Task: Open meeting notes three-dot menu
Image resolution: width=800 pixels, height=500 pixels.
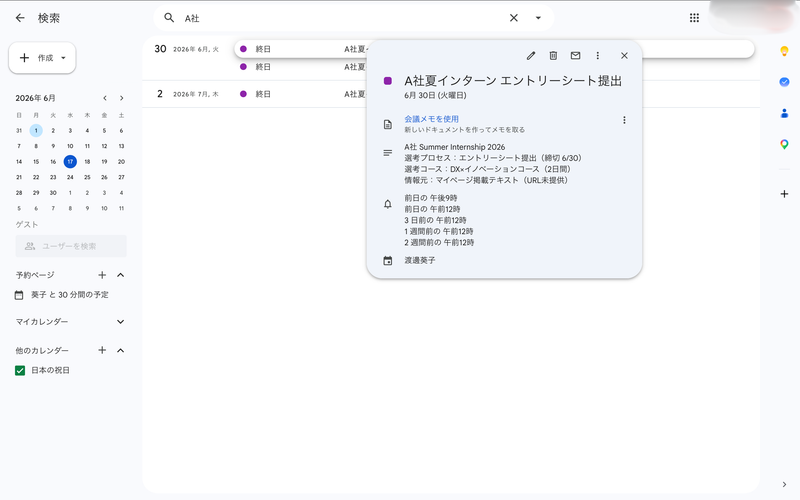Action: [x=624, y=120]
